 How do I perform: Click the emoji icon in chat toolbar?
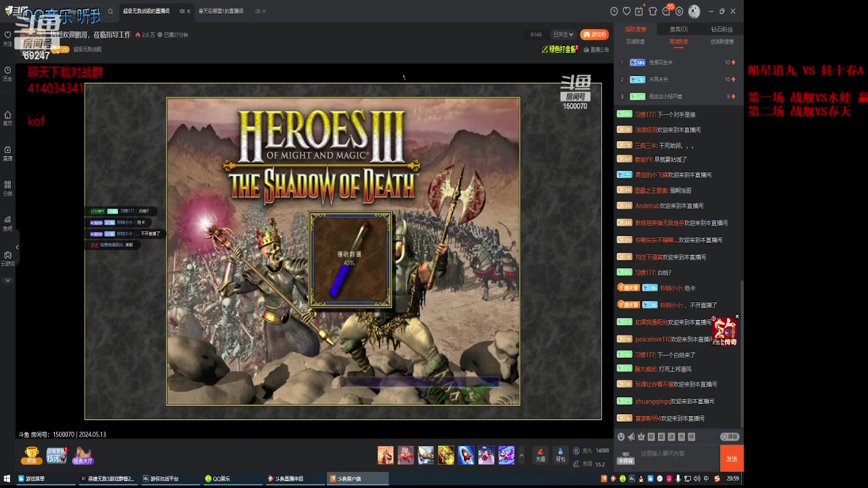pyautogui.click(x=620, y=437)
